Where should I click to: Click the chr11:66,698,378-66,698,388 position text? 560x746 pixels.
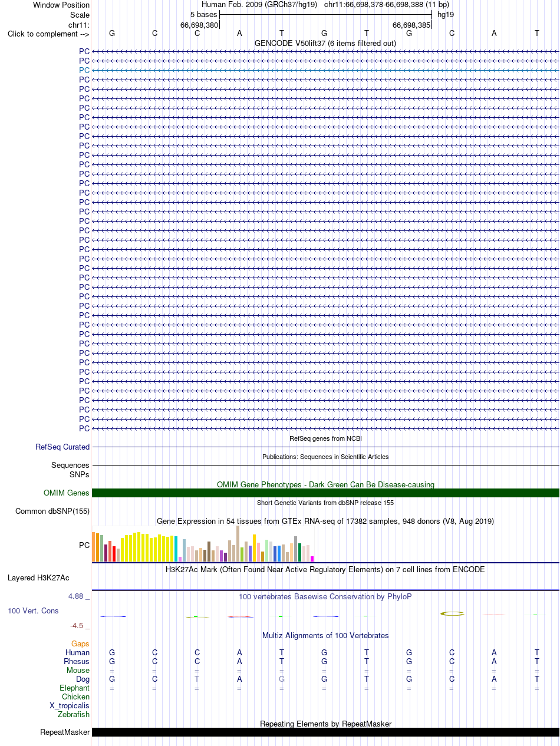tap(387, 5)
